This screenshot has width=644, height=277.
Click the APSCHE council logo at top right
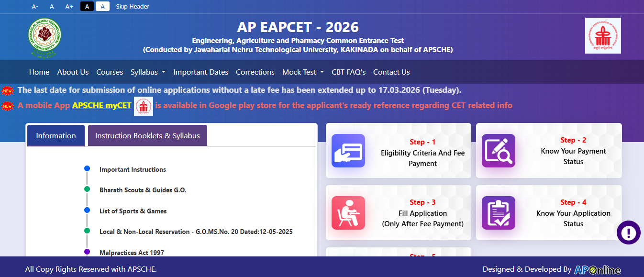pos(603,36)
